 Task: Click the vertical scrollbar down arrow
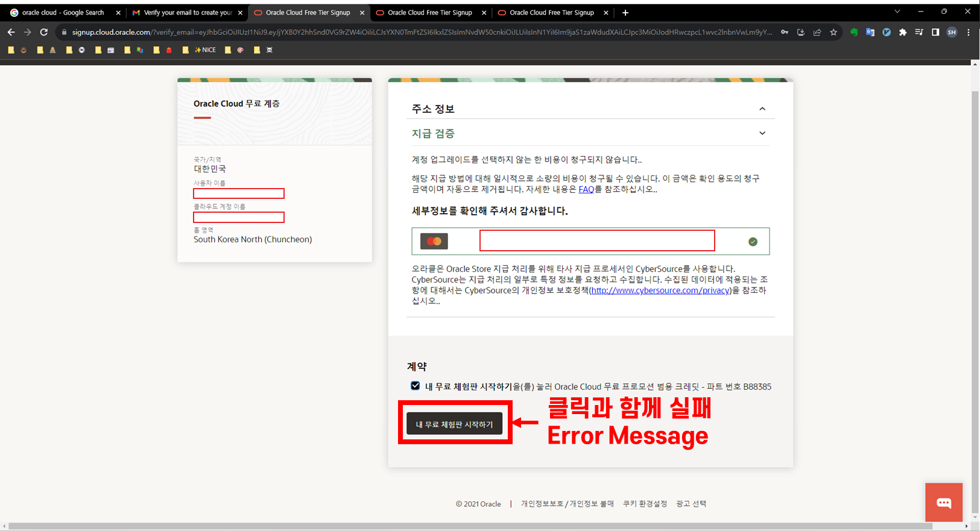(x=975, y=517)
